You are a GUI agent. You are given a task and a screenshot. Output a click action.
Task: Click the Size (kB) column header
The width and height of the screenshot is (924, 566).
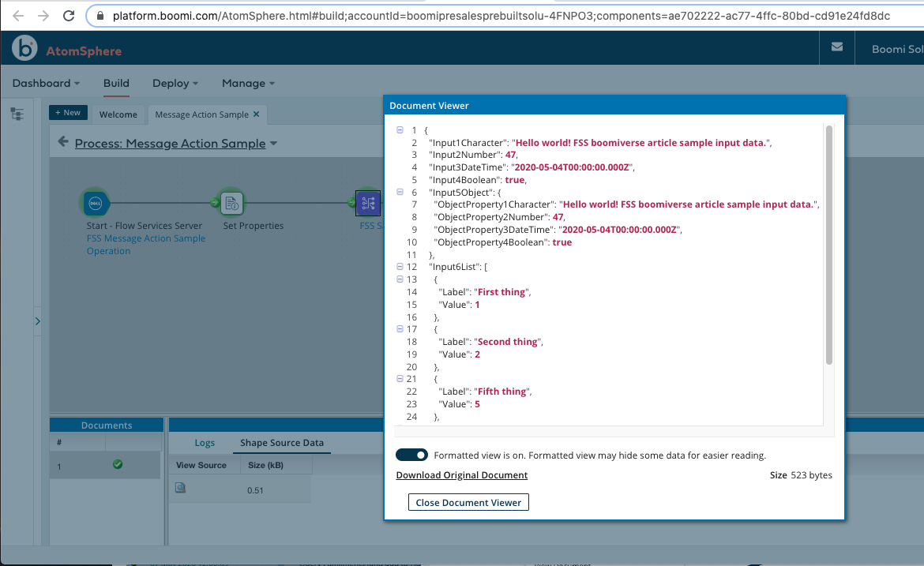click(266, 465)
